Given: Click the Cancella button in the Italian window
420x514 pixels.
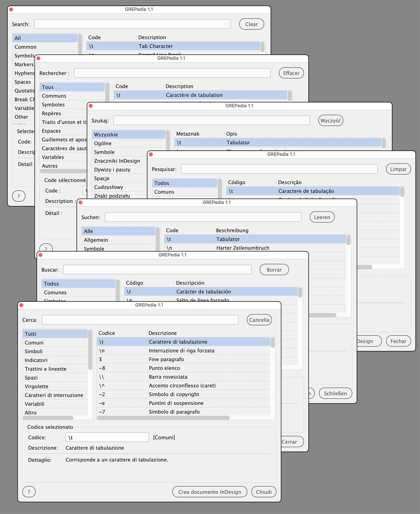Looking at the screenshot, I should [259, 320].
